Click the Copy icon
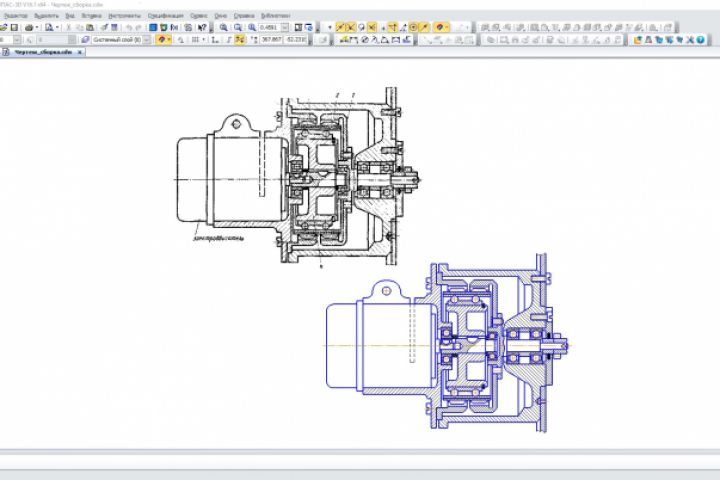The image size is (720, 480). 79,28
